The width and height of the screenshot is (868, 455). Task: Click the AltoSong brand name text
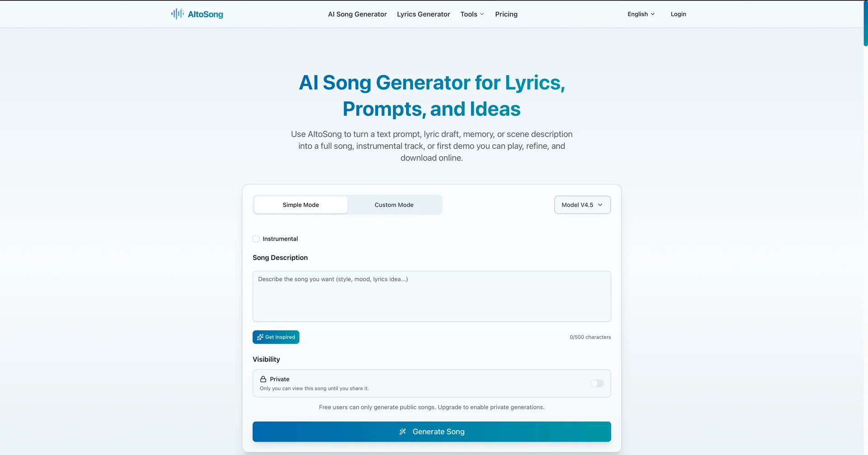click(205, 14)
